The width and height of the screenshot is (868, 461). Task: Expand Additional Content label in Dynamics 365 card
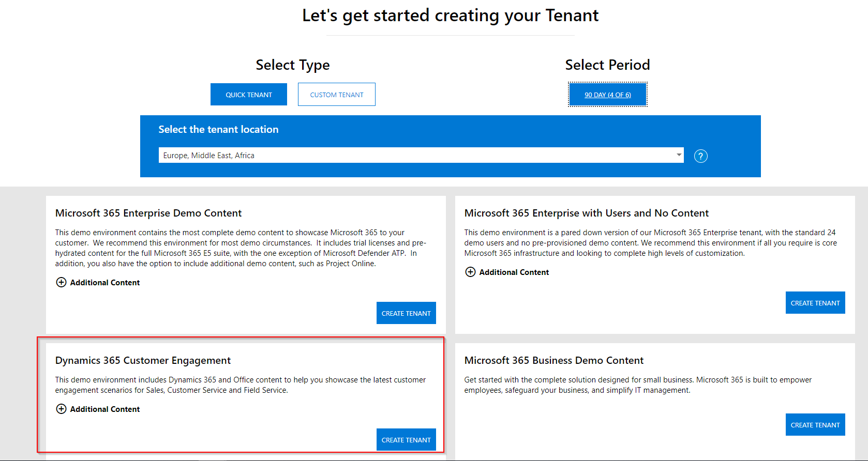click(105, 409)
